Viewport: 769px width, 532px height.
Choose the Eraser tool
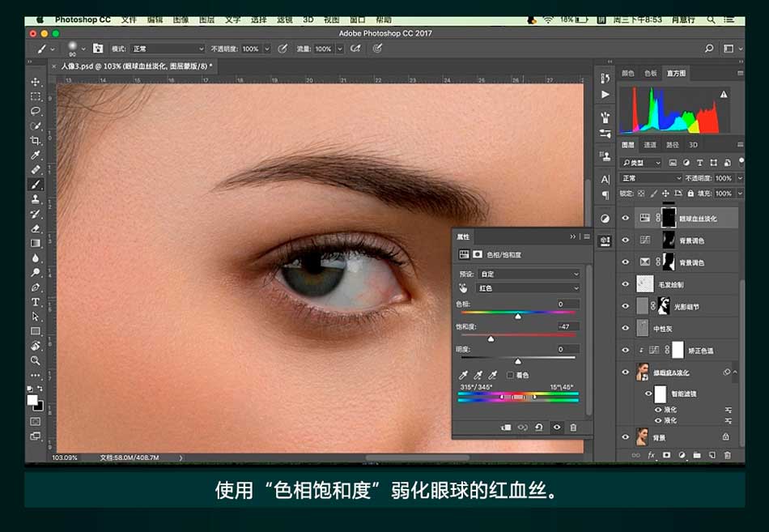click(36, 228)
